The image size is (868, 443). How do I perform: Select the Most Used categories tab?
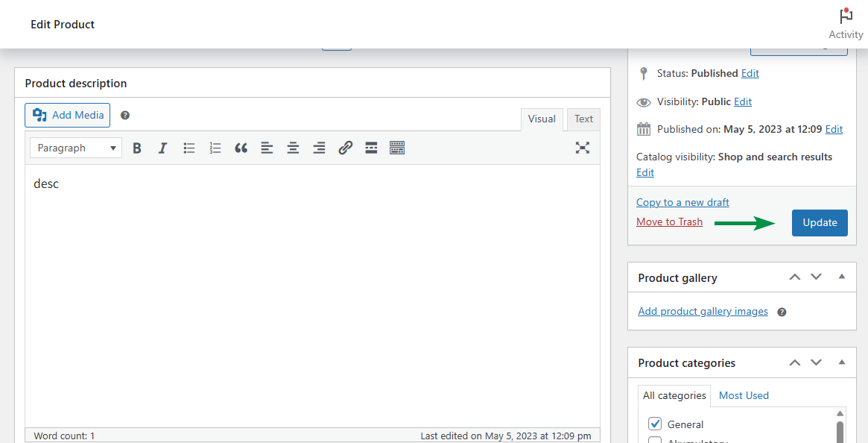(744, 395)
